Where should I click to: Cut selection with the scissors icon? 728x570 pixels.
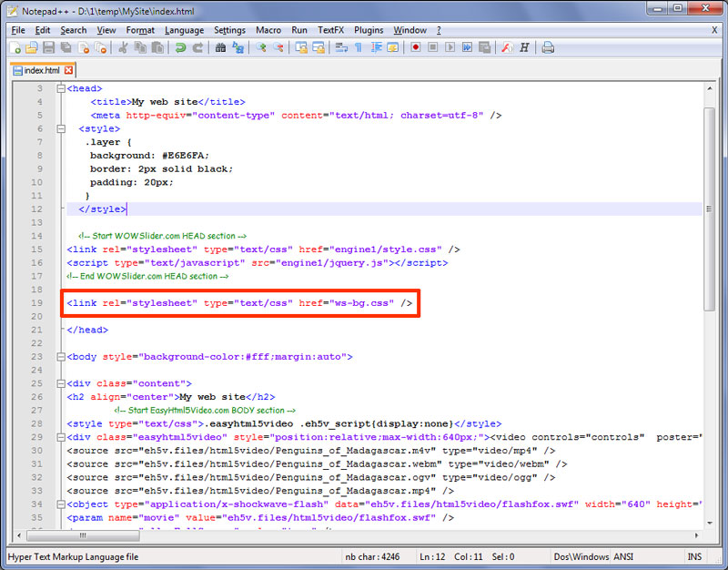123,47
